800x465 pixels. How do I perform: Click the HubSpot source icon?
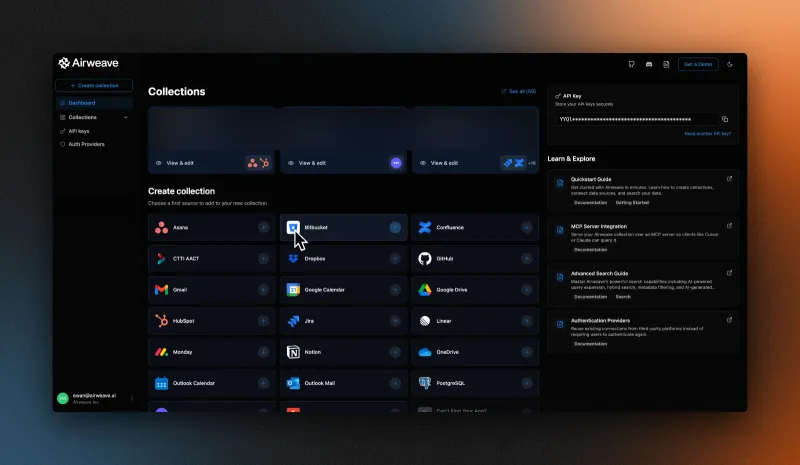161,321
